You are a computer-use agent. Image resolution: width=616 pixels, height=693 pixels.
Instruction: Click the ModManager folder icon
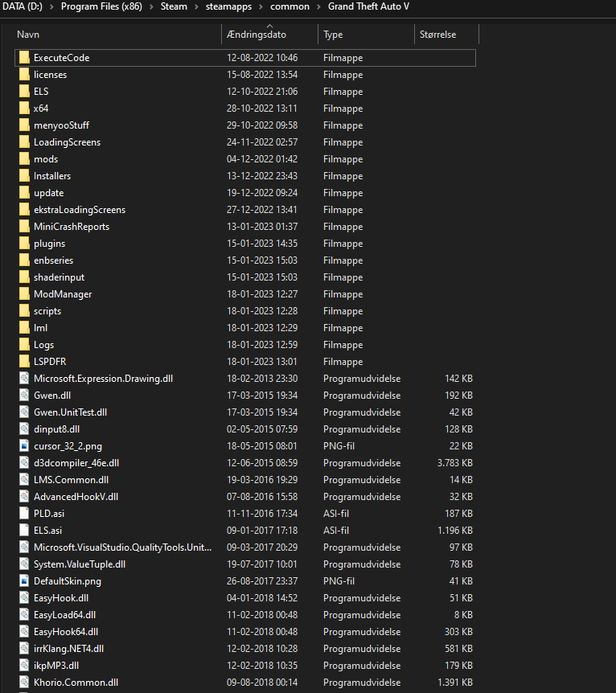tap(24, 294)
